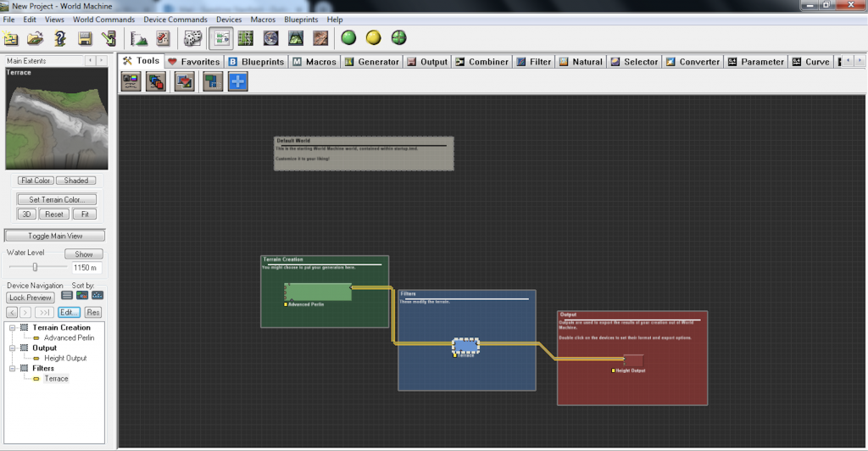Open a world file with folder icon
The image size is (868, 451).
coord(35,38)
